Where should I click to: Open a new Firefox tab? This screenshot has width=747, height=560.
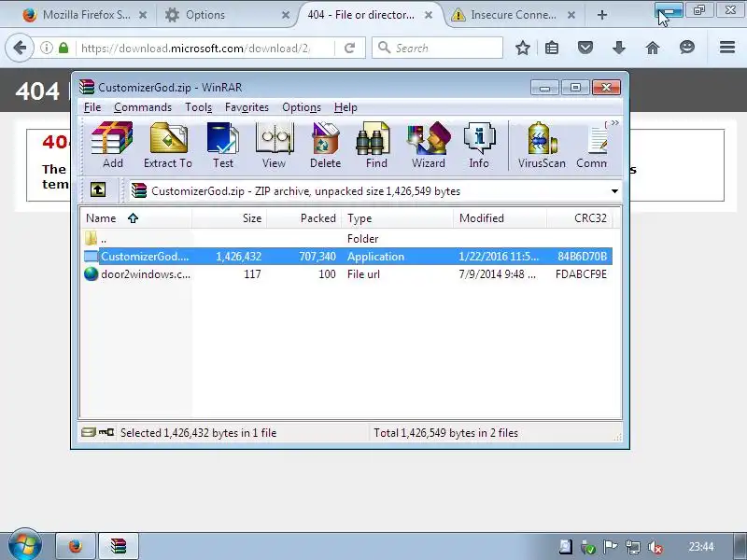click(x=601, y=15)
